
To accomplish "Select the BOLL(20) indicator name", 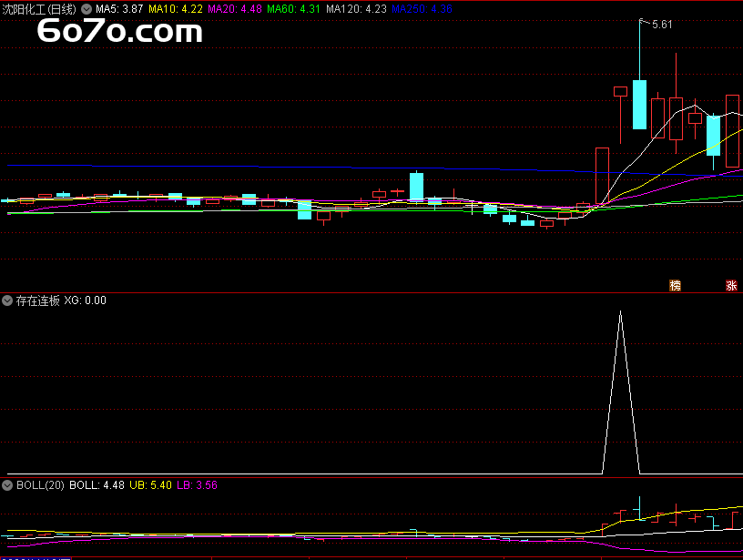I will (40, 485).
